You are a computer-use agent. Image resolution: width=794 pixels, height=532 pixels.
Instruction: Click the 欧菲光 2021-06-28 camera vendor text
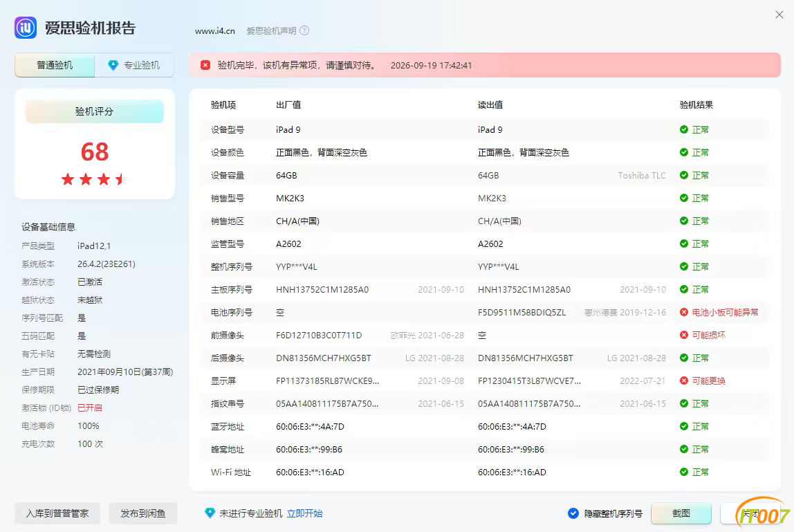click(x=427, y=335)
